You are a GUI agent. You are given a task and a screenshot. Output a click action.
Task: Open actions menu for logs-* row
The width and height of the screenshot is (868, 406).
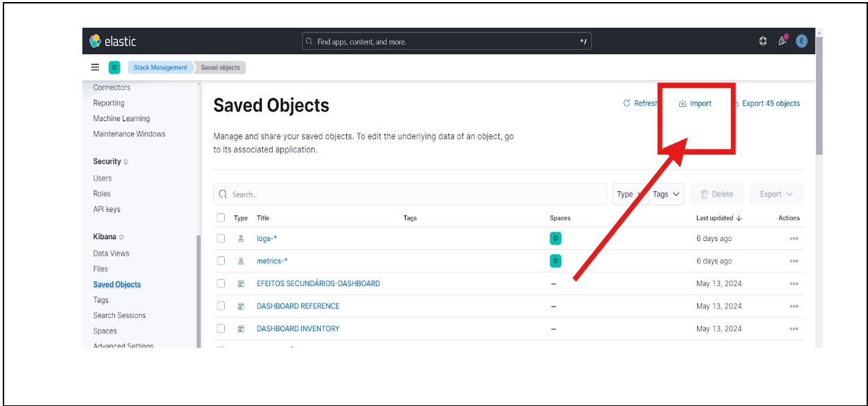point(793,238)
